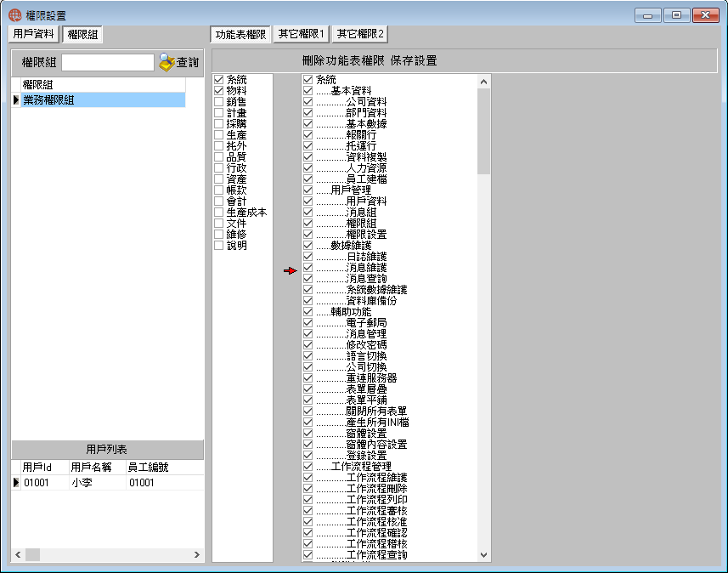Click 保存設置 to save settings
The image size is (728, 573).
414,61
